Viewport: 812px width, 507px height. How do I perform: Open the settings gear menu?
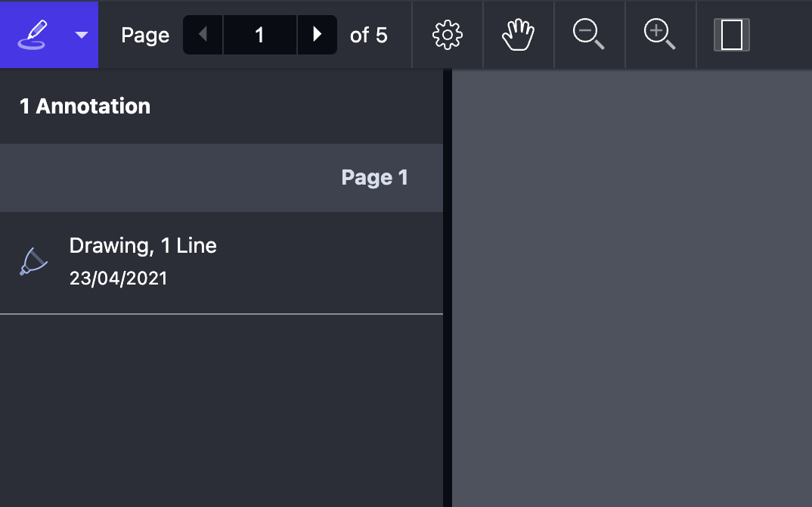tap(448, 35)
